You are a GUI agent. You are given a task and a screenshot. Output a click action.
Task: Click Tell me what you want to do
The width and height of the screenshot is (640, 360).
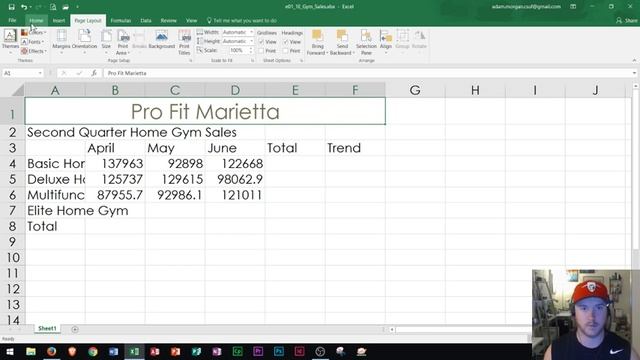[x=242, y=20]
